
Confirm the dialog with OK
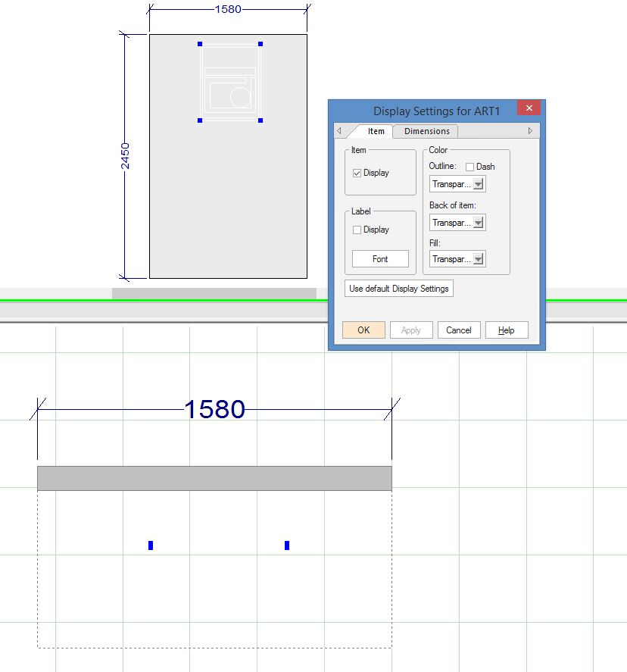click(x=363, y=330)
